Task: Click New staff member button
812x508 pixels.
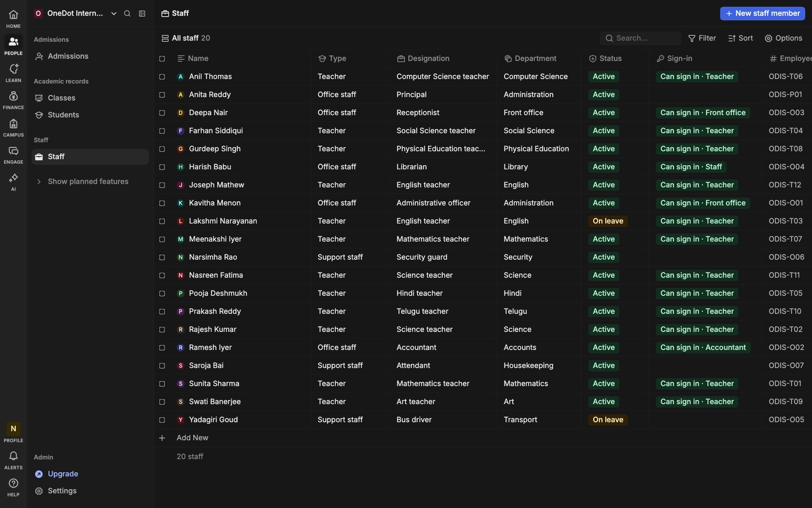Action: point(762,13)
